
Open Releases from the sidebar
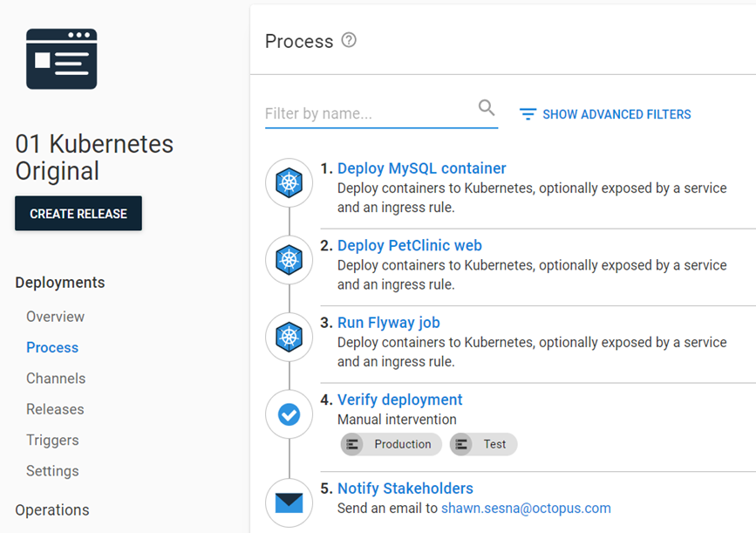[55, 409]
